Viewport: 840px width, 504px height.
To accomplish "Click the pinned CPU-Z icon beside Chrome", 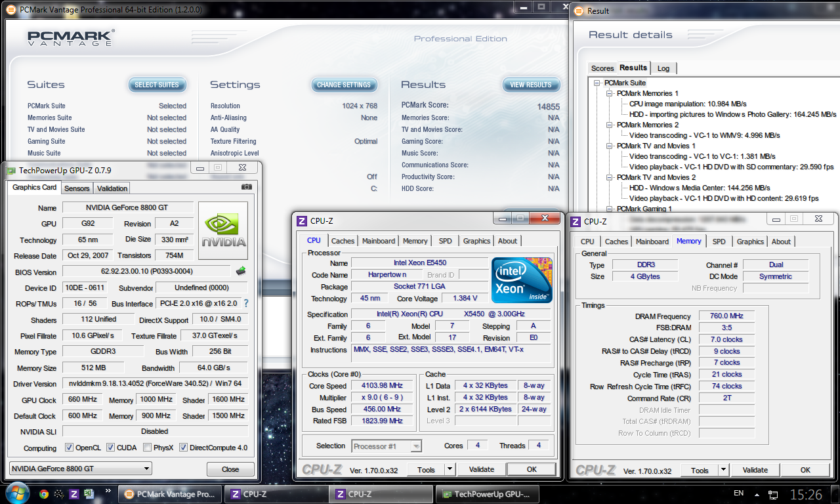I will coord(75,494).
